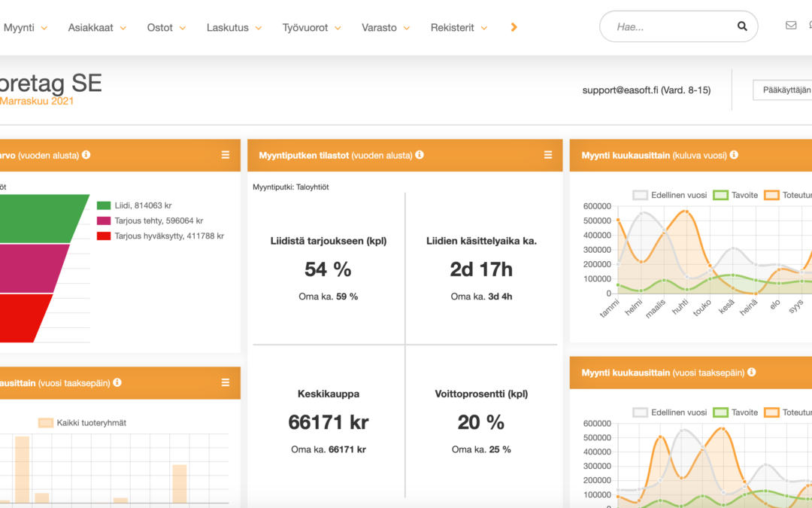Image resolution: width=812 pixels, height=508 pixels.
Task: Click red funnel Tarjous hyväksytty segment
Action: 23,318
